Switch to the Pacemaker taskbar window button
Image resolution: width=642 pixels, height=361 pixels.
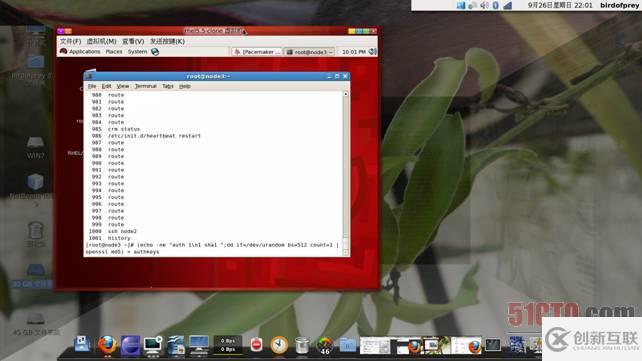257,52
